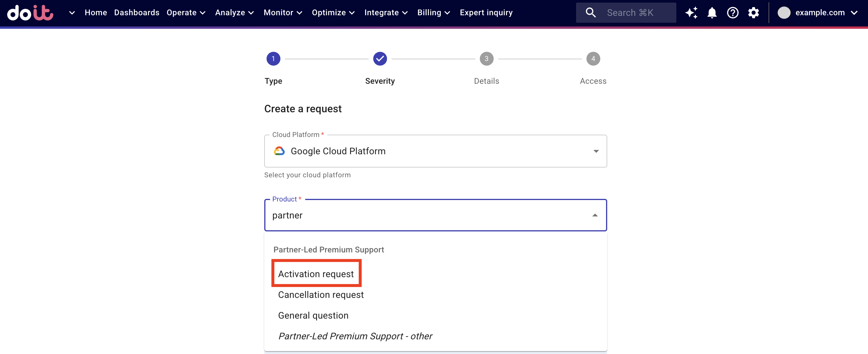Select Partner-Led Premium Support - other
This screenshot has height=354, width=868.
coord(435,336)
